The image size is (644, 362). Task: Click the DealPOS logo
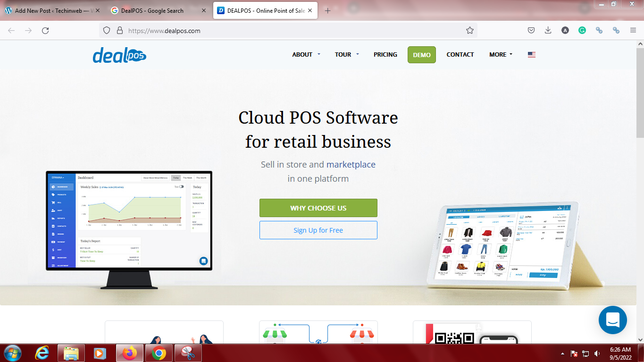pyautogui.click(x=119, y=55)
